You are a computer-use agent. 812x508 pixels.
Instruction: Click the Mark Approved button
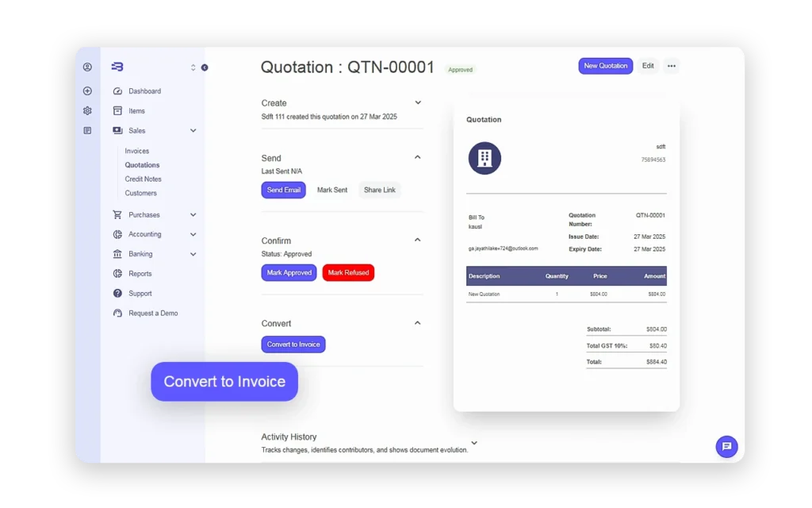(x=289, y=273)
